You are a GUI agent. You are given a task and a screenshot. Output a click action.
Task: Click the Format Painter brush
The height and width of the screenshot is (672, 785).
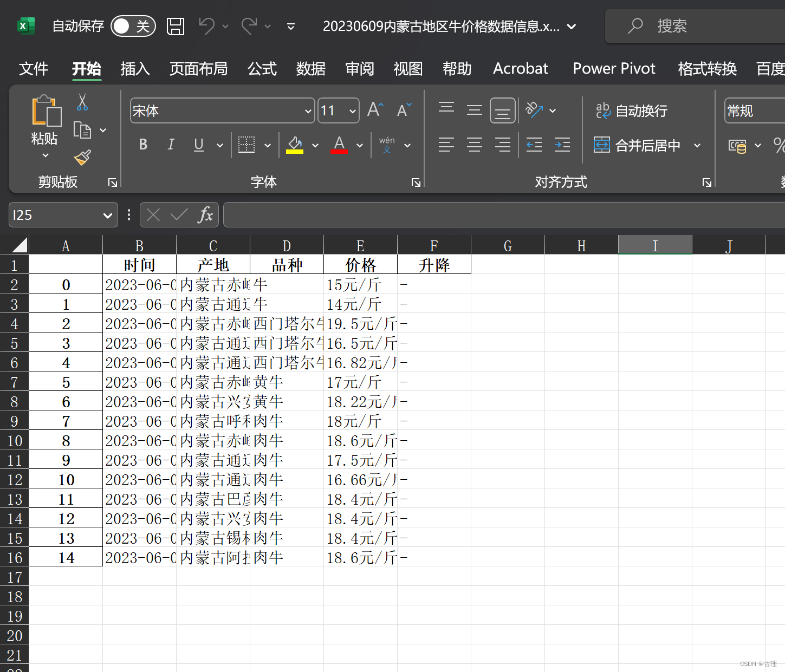(82, 158)
